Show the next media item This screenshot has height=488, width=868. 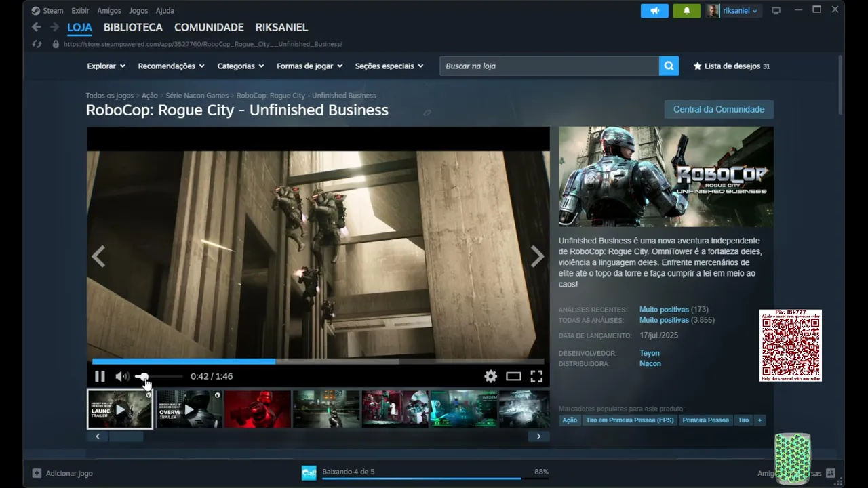coord(538,256)
